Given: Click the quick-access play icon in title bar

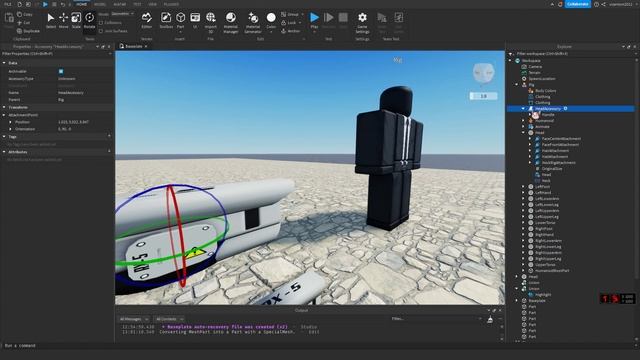Looking at the screenshot, I should coord(45,4).
